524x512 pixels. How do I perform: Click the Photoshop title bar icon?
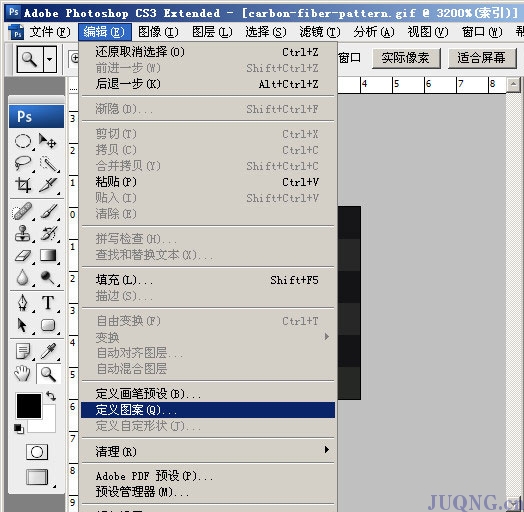pos(13,12)
